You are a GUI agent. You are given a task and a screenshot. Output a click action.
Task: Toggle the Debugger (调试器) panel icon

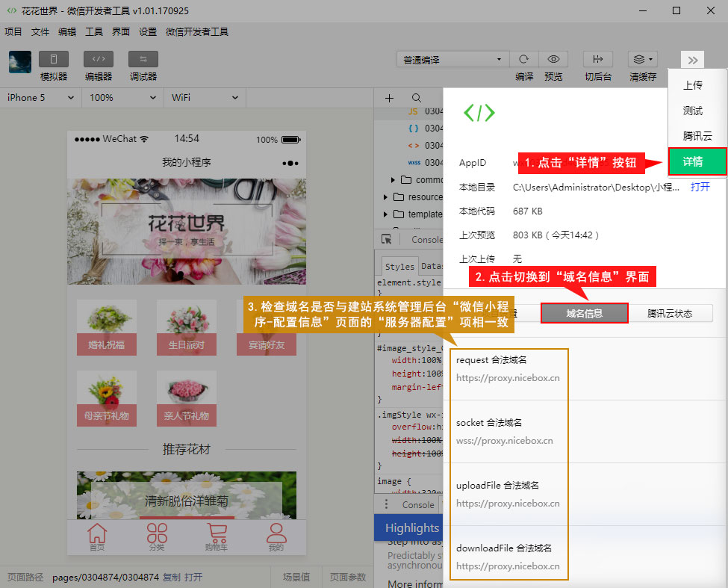click(143, 60)
